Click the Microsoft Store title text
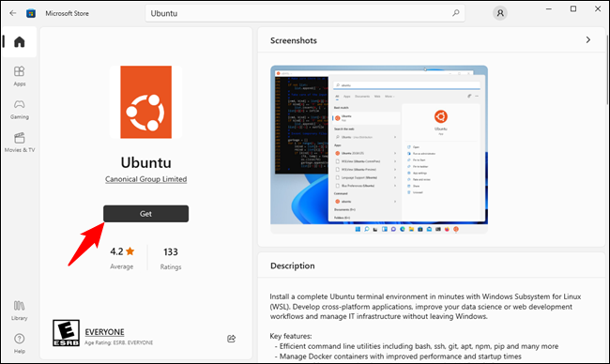This screenshot has height=364, width=610. 67,13
